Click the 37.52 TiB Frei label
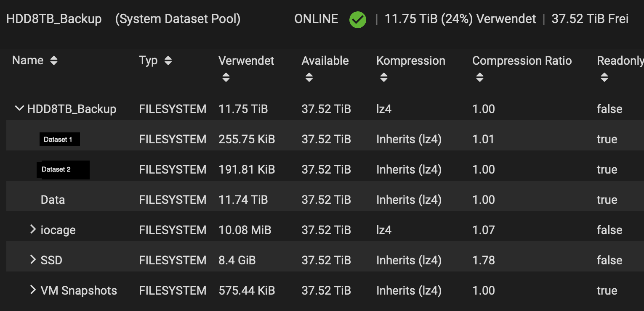Screen dimensions: 644x311 (x=590, y=19)
